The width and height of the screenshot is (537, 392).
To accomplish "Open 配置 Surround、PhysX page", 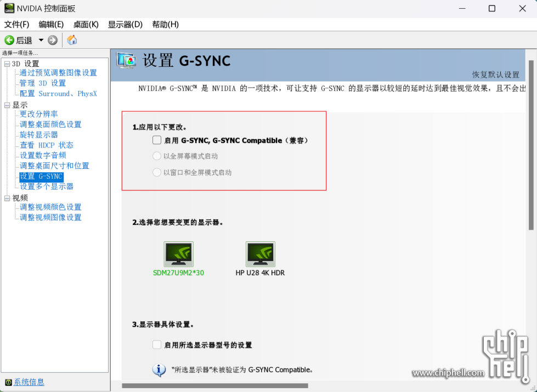I will [x=58, y=93].
